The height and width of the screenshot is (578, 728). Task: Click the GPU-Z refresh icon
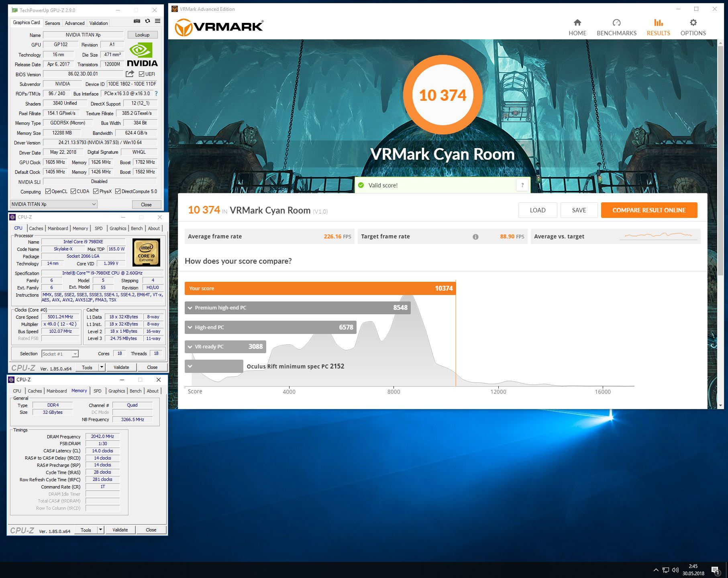tap(147, 21)
